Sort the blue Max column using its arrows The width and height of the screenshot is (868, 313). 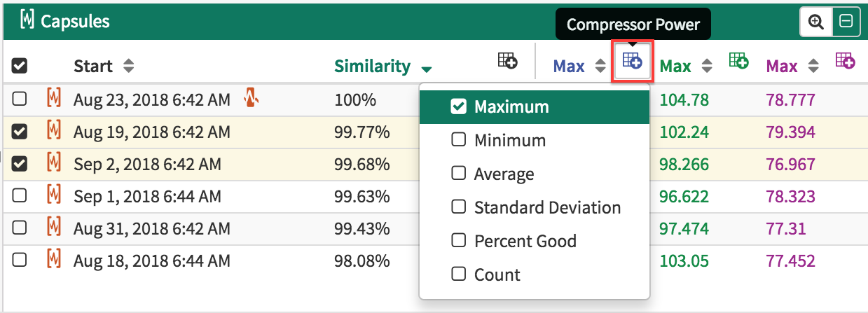(x=600, y=67)
